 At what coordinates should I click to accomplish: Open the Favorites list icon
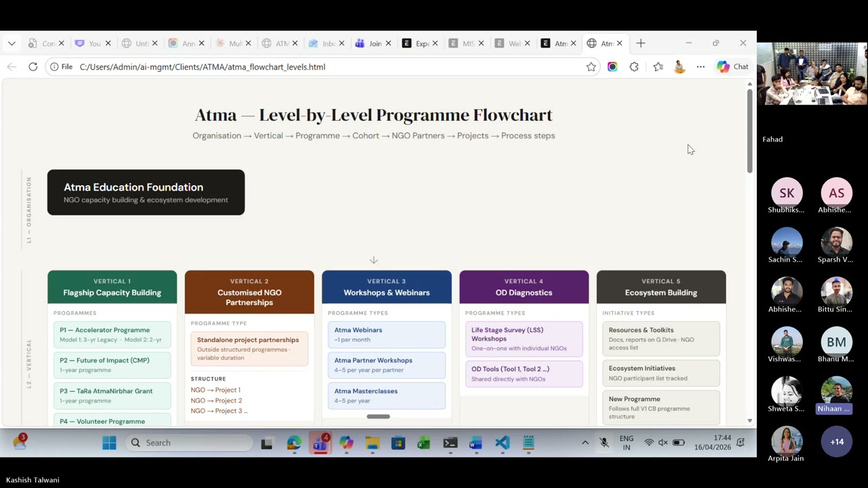(658, 66)
